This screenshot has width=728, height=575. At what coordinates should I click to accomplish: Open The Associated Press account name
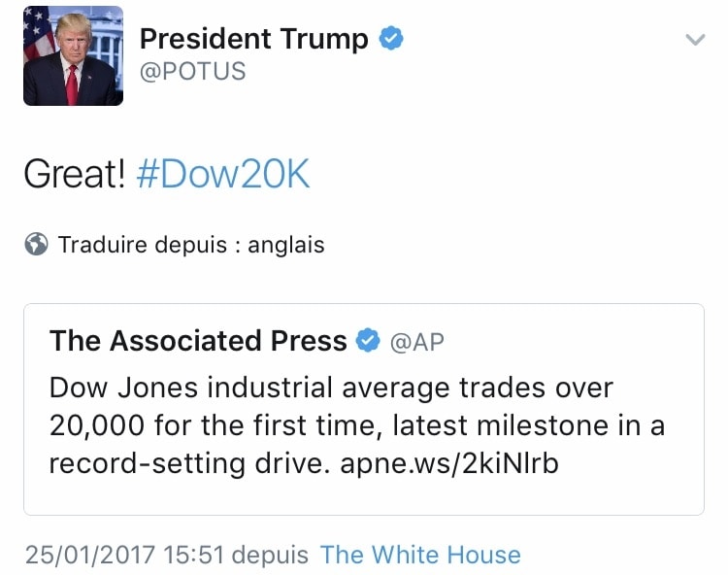(x=198, y=341)
